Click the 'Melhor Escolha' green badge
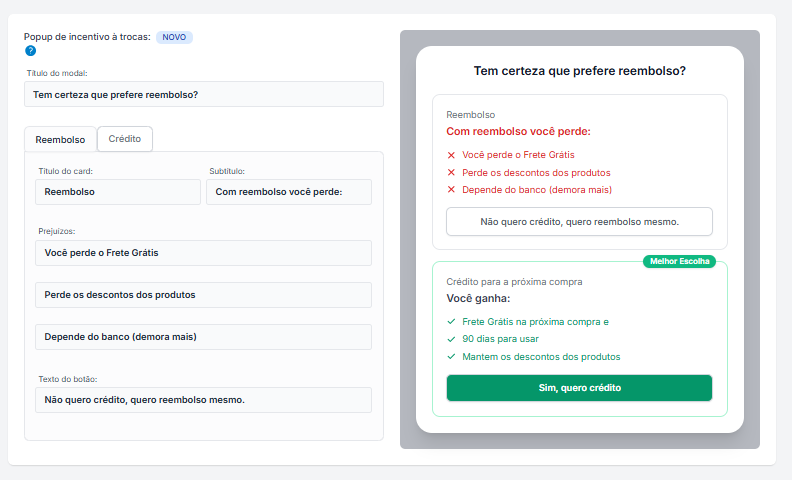This screenshot has height=480, width=792. tap(679, 261)
